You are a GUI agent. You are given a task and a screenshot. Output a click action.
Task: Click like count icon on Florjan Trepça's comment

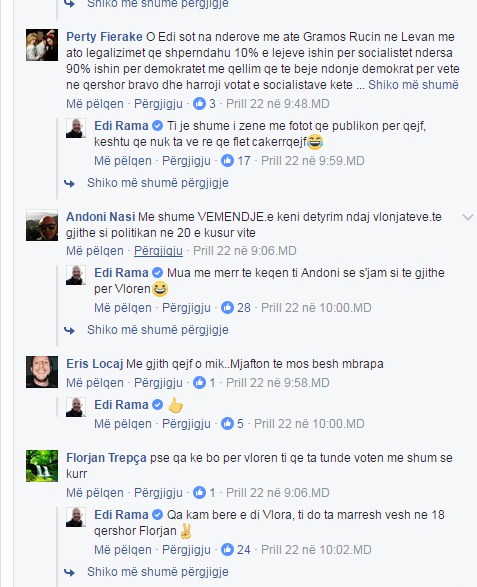pos(199,493)
